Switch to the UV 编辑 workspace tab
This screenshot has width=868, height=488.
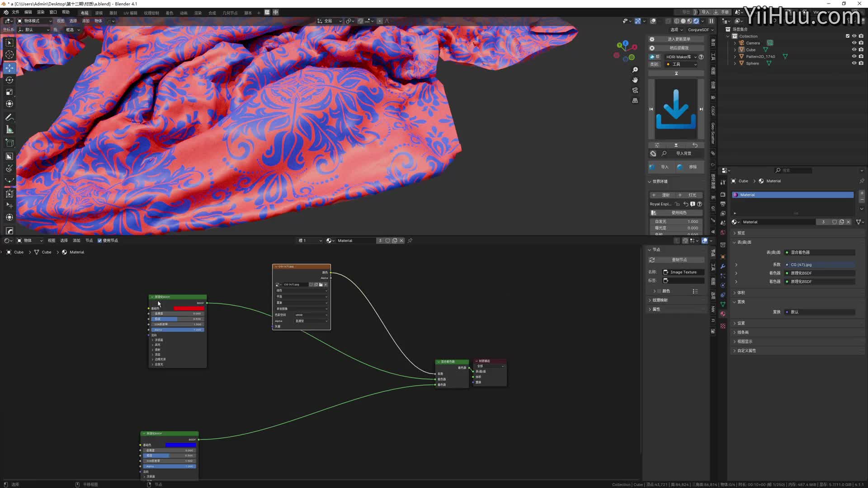(x=130, y=13)
